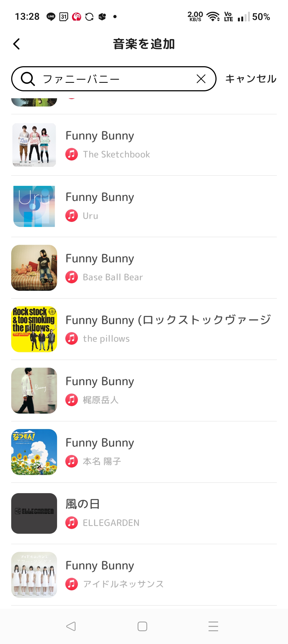This screenshot has height=644, width=288.
Task: Select Funny Bunny ロックストックヴァージ track title
Action: click(168, 320)
